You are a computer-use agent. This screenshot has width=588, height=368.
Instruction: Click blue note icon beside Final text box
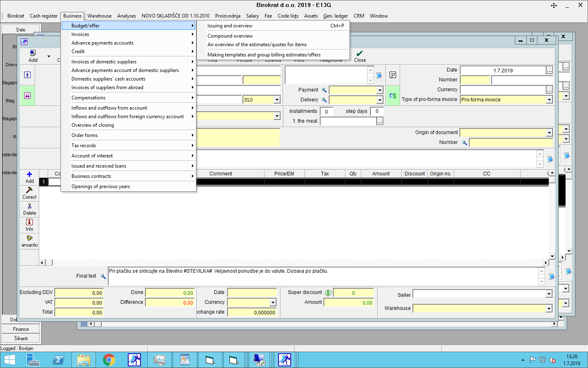(552, 276)
